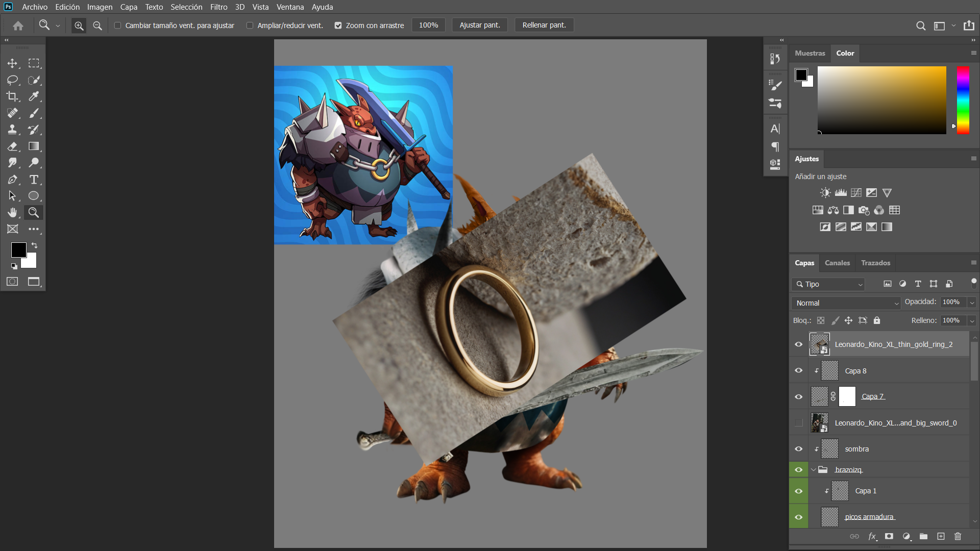Hide the Capa 7 layer
This screenshot has width=980, height=551.
(x=799, y=397)
